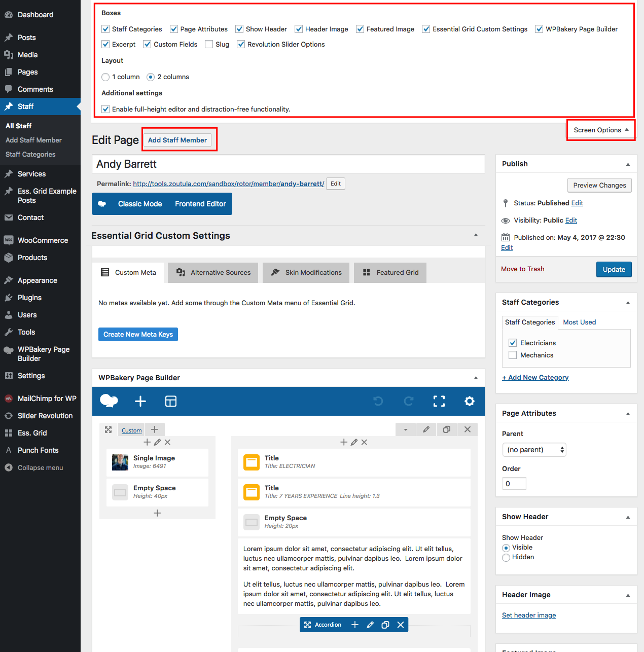
Task: Uncheck the Page Attributes box checkbox
Action: pyautogui.click(x=174, y=29)
